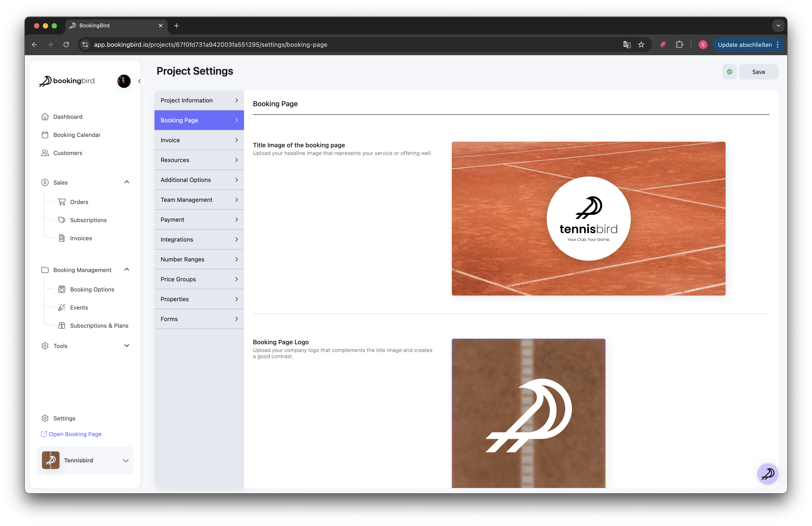Open Chrome menu three dots
812x526 pixels.
[778, 45]
